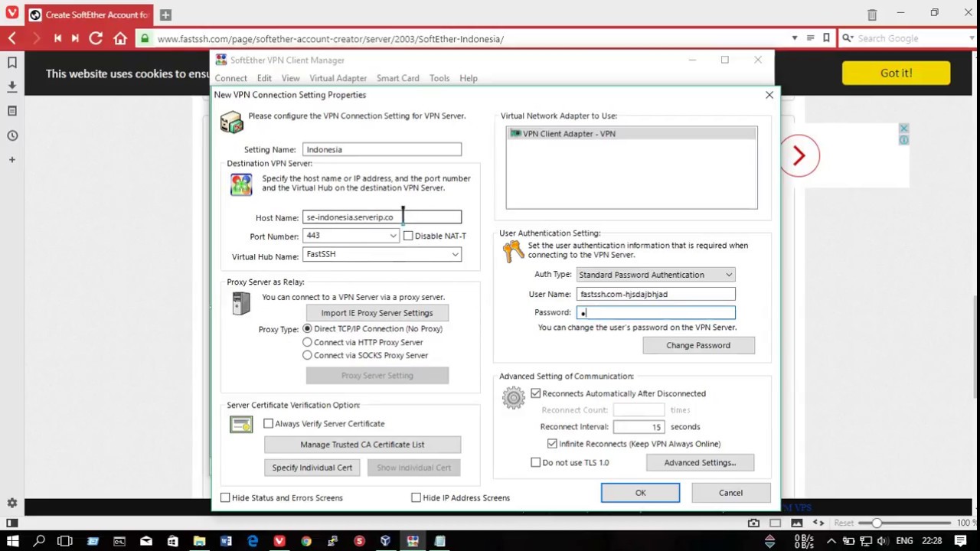Toggle images icon in Vivaldi status bar
The width and height of the screenshot is (980, 551).
pyautogui.click(x=797, y=523)
